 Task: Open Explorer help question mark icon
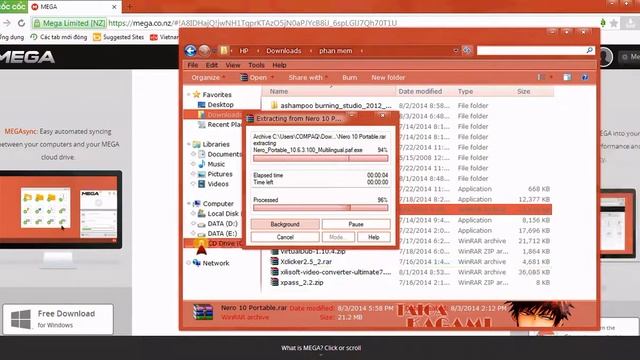(585, 77)
